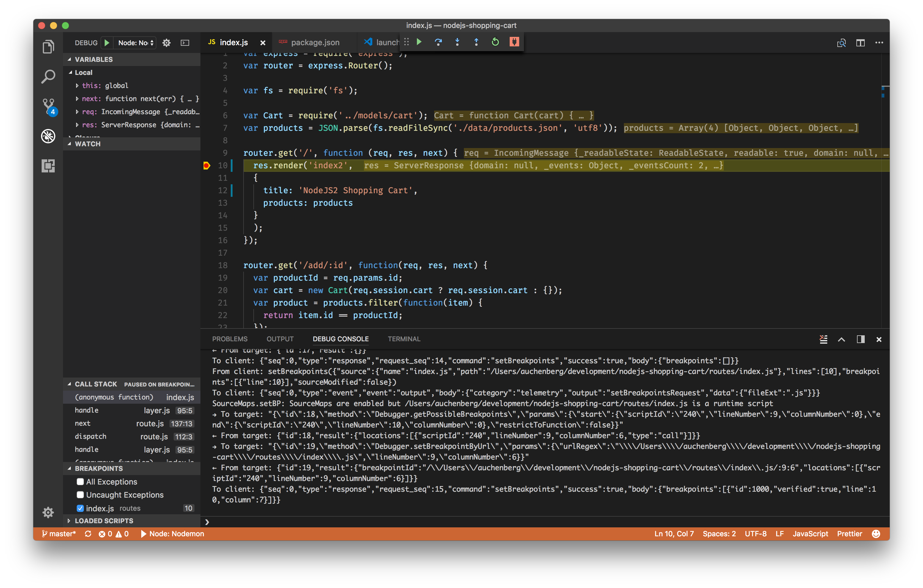Screen dimensions: 923x588
Task: Restart the debug session
Action: pos(495,41)
